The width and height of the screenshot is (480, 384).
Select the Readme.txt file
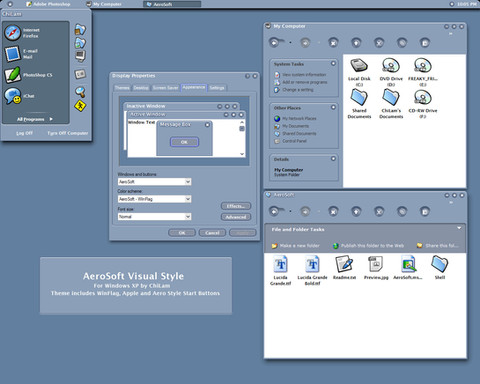click(344, 268)
